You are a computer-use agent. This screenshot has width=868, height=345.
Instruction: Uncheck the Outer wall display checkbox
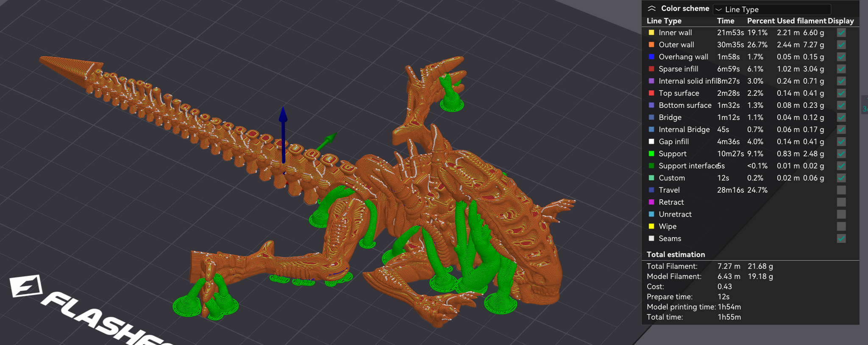point(841,45)
